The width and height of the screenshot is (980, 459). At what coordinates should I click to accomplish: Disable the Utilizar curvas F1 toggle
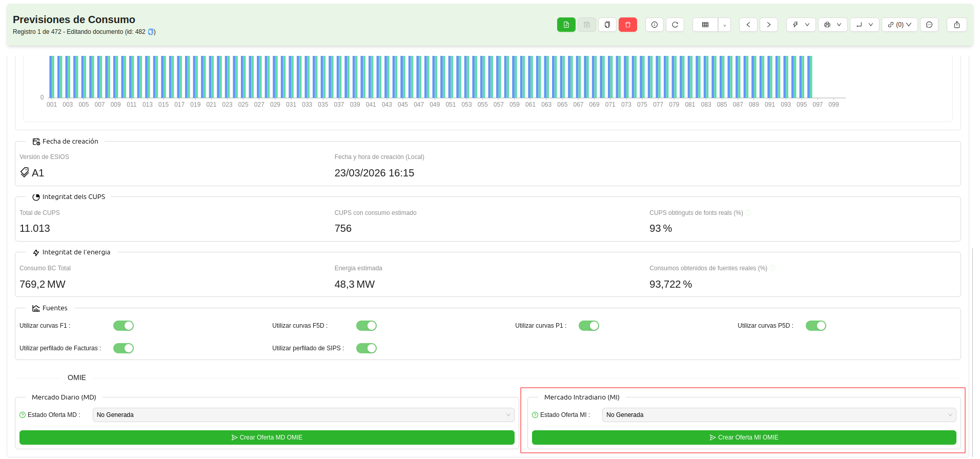pyautogui.click(x=124, y=326)
